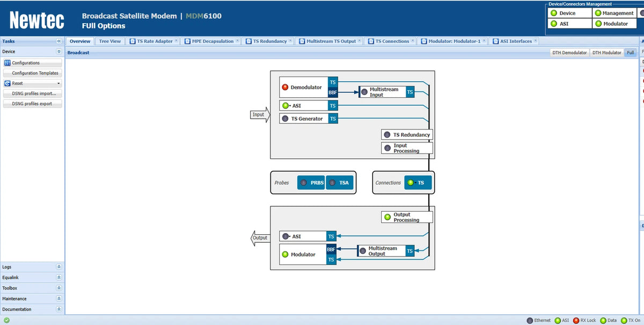Click the Multistream Input status LED

point(364,92)
